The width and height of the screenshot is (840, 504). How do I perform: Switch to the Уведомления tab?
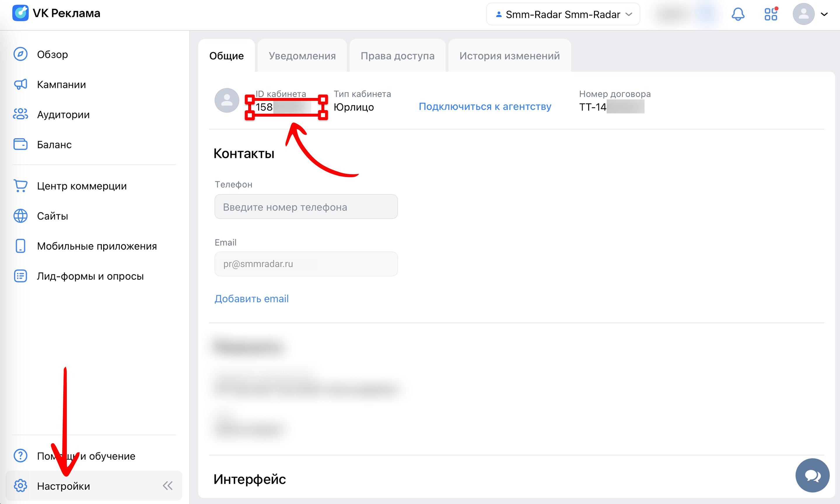tap(302, 56)
